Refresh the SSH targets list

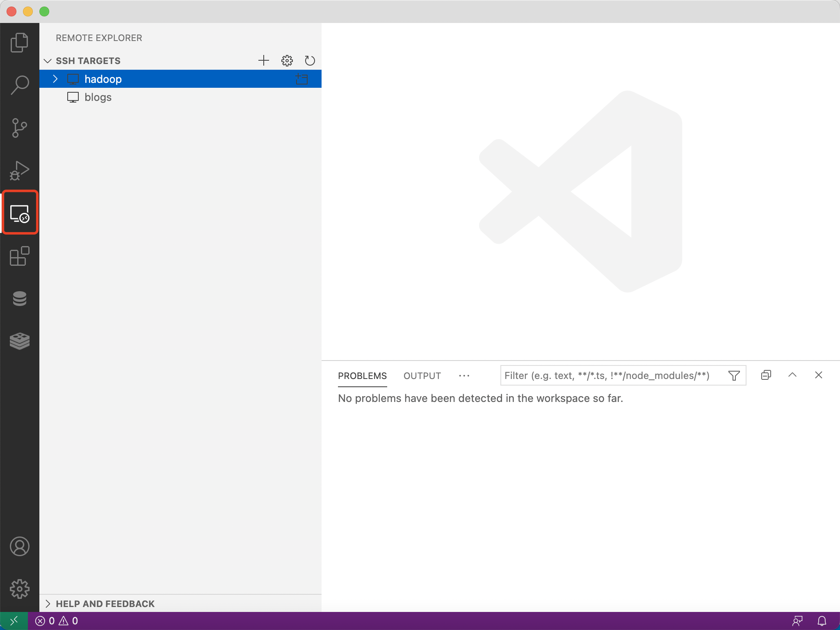click(310, 61)
